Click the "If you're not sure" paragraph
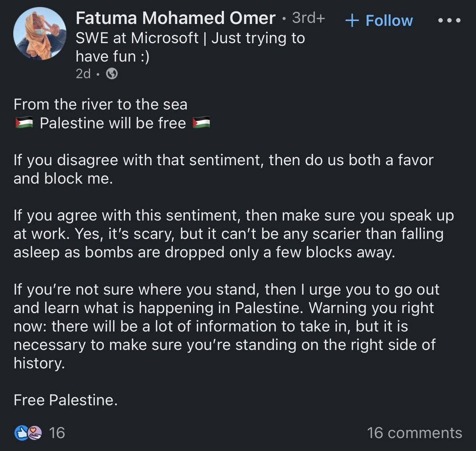Screen dimensions: 476x451 pyautogui.click(x=226, y=326)
